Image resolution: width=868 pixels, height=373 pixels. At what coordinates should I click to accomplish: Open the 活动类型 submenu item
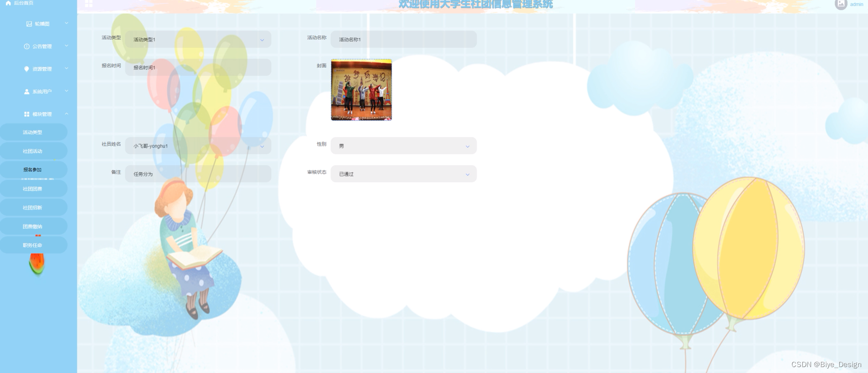33,132
